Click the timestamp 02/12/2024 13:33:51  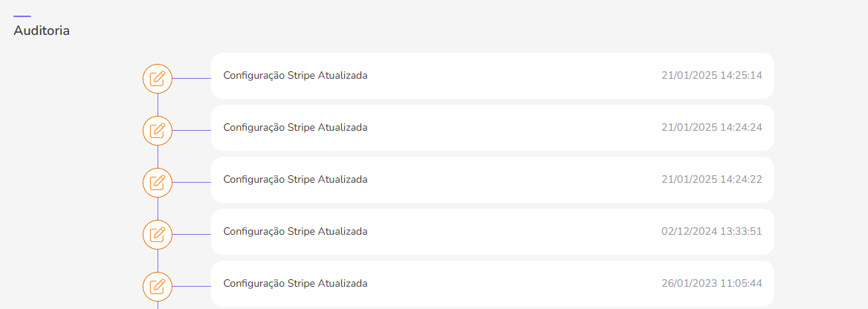coord(711,232)
